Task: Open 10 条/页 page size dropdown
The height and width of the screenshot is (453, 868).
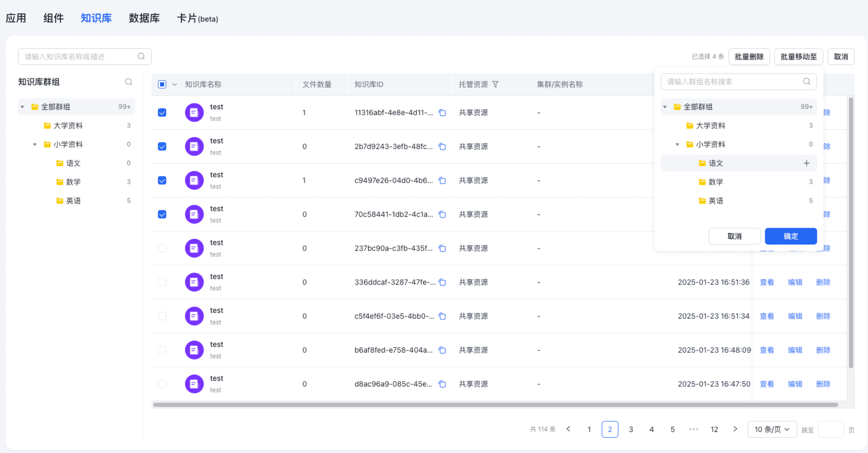Action: 772,429
